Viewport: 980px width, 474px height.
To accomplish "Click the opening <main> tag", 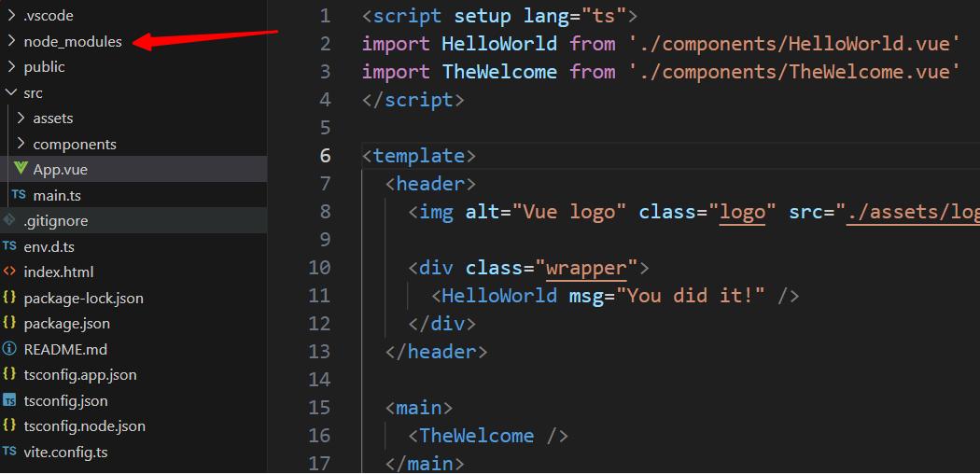I will pos(419,408).
